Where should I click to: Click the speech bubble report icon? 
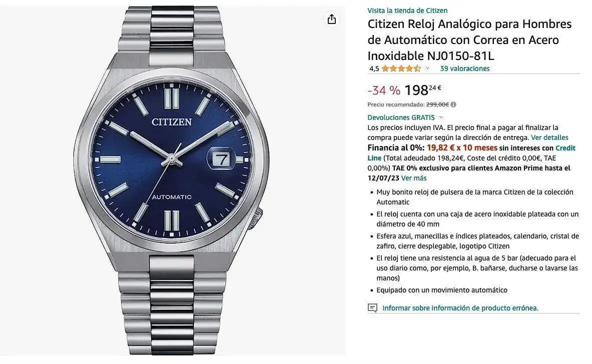[x=372, y=308]
